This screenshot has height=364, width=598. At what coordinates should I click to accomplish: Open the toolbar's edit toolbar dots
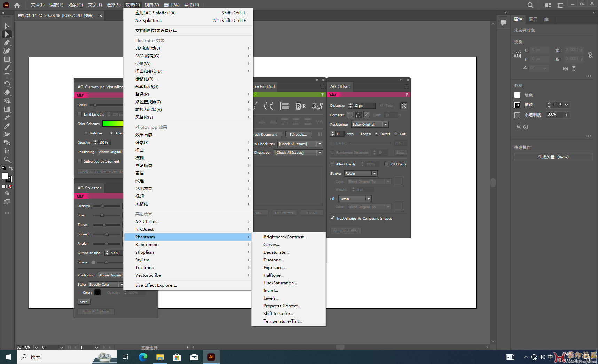coord(7,213)
